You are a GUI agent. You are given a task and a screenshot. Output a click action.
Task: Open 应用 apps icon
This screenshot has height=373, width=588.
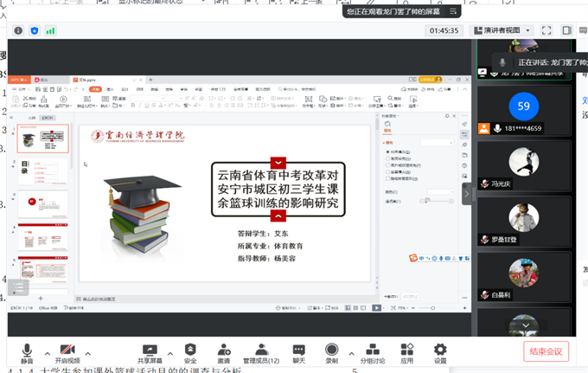[407, 351]
